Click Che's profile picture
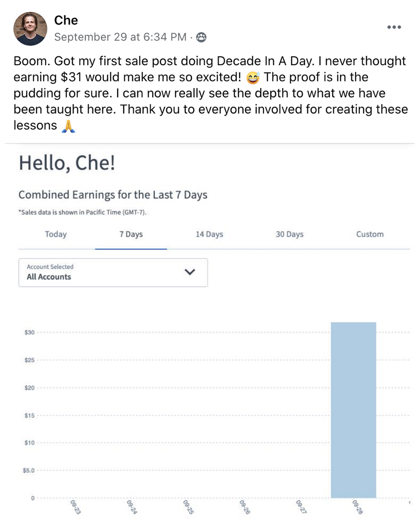Viewport: 420px width, 522px height. coord(30,29)
